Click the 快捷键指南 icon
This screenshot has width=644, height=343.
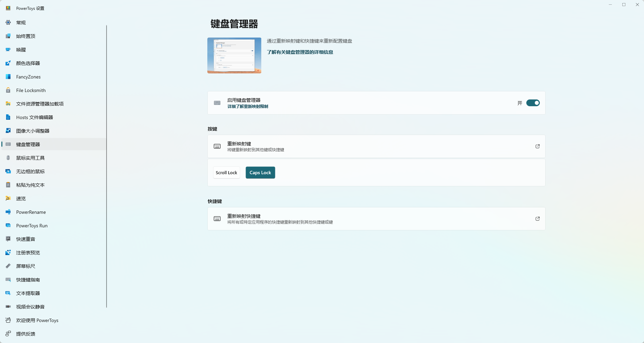(x=8, y=280)
